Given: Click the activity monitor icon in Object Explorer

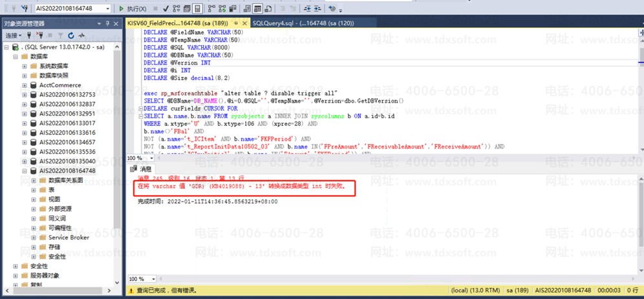Looking at the screenshot, I should pyautogui.click(x=82, y=35).
